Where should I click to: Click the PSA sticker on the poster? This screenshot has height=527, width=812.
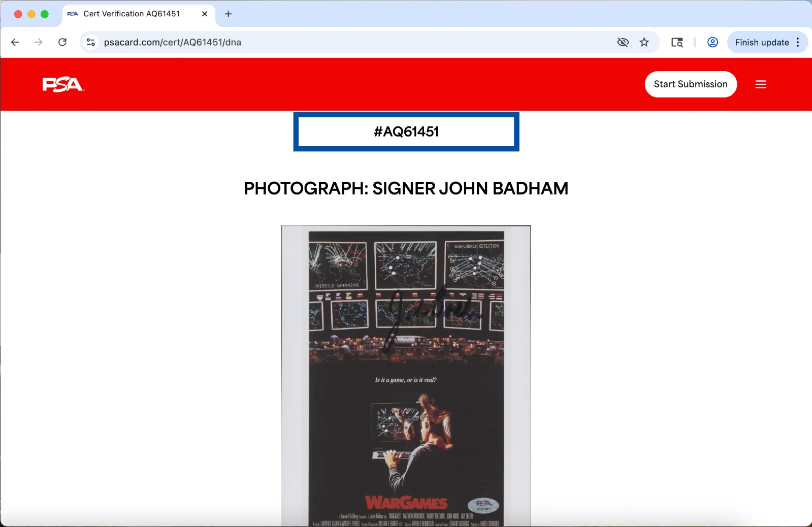[x=483, y=505]
